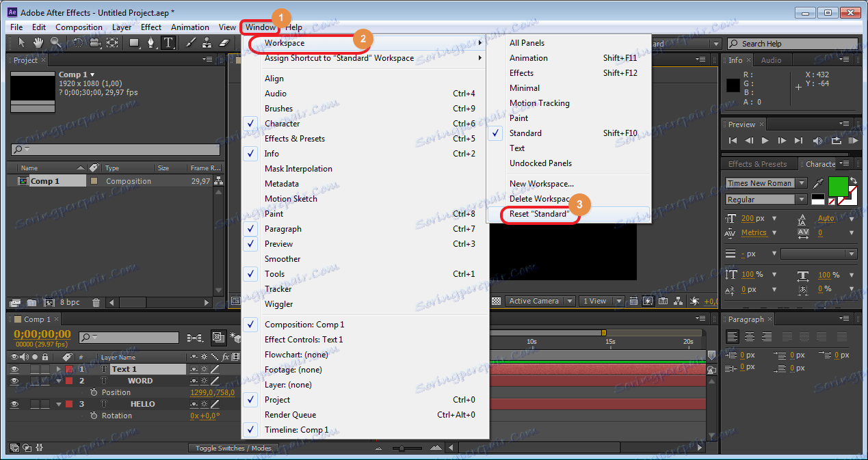Screen dimensions: 868x460
Task: Click the Rotation stopwatch icon
Action: click(94, 416)
